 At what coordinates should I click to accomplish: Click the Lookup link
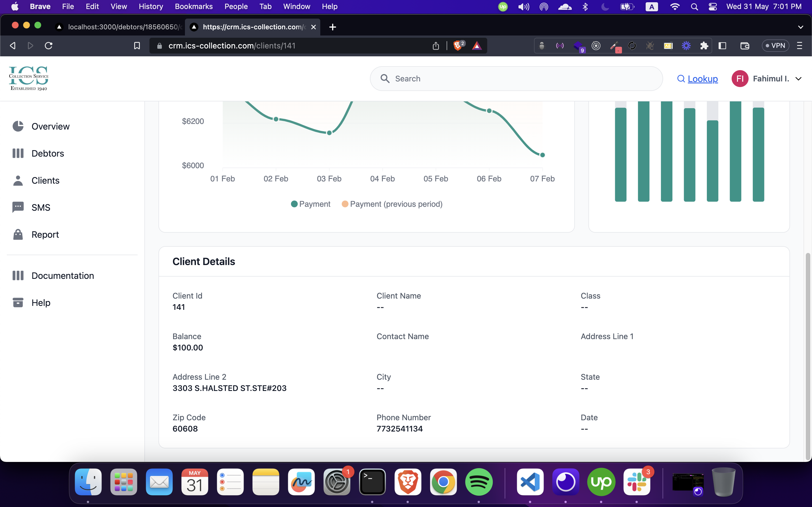tap(702, 79)
